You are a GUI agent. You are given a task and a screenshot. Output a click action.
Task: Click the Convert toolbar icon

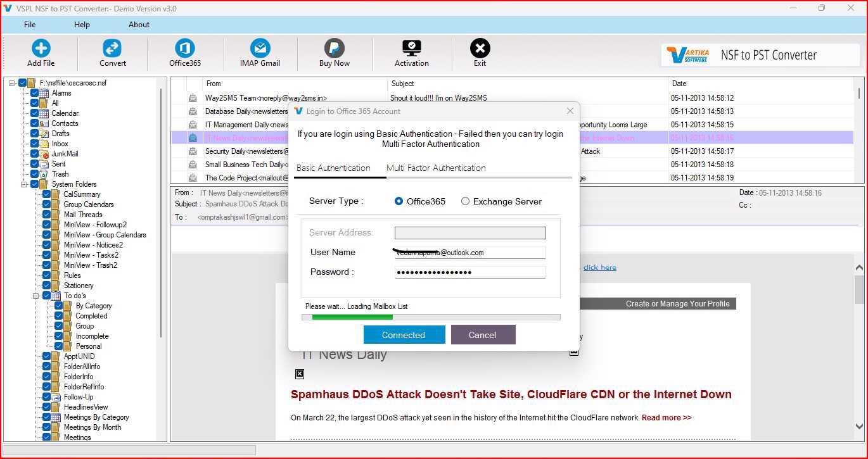coord(112,48)
